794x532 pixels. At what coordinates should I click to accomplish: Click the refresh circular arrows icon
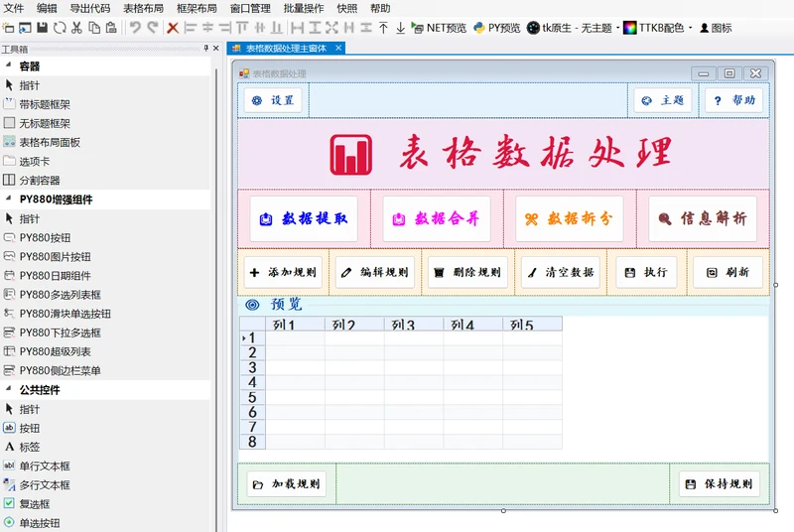point(60,28)
